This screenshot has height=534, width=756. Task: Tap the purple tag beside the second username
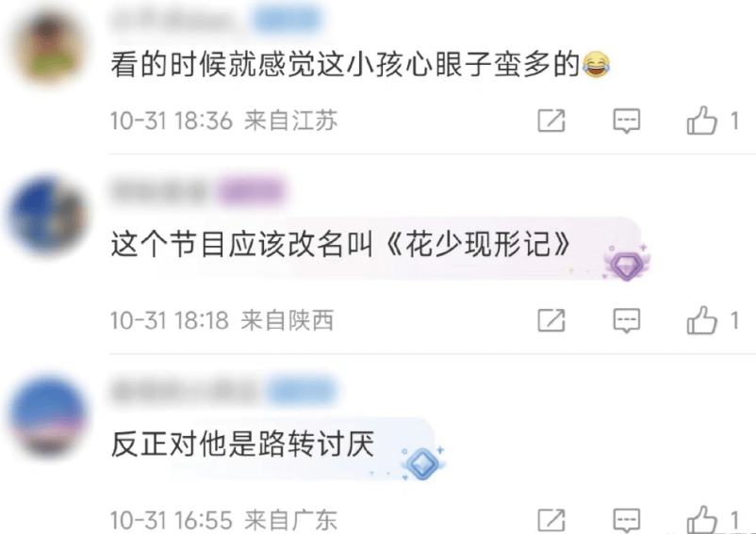pos(251,191)
